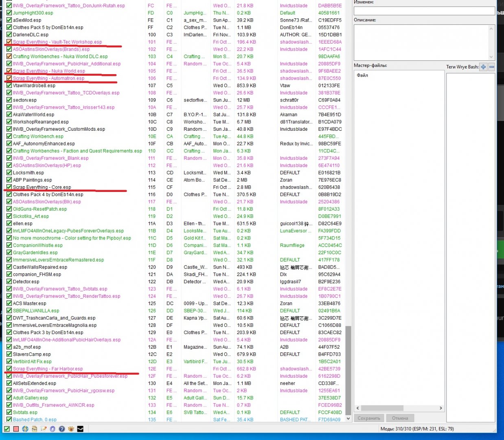
Task: Add a Wrye Bash tag with plus button
Action: (483, 67)
